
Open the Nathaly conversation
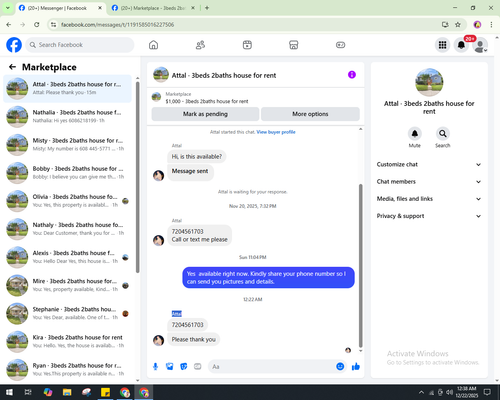tap(67, 229)
